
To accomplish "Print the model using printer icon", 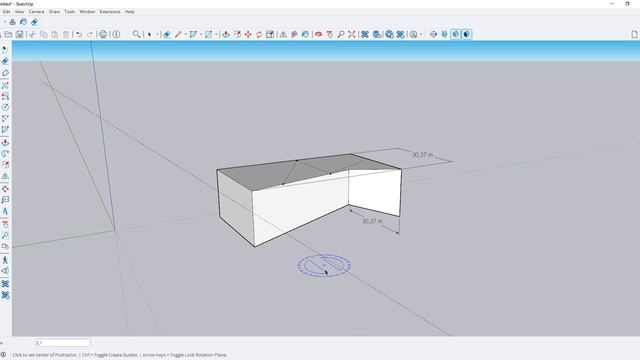I will (x=103, y=34).
